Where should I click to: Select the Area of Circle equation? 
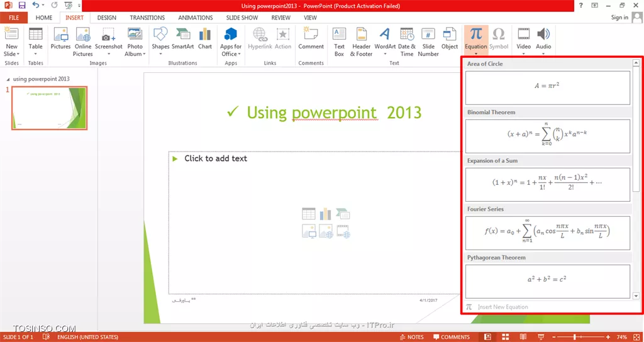click(548, 88)
